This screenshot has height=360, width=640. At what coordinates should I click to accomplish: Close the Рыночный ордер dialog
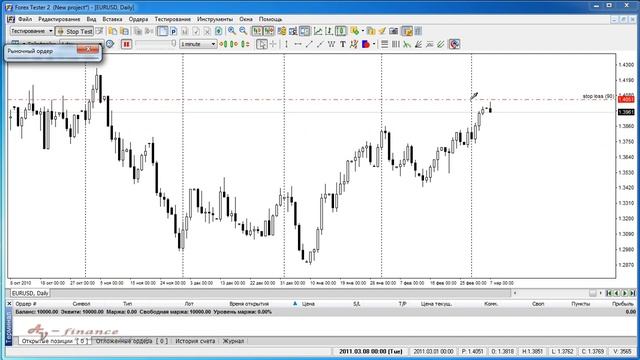[x=88, y=49]
